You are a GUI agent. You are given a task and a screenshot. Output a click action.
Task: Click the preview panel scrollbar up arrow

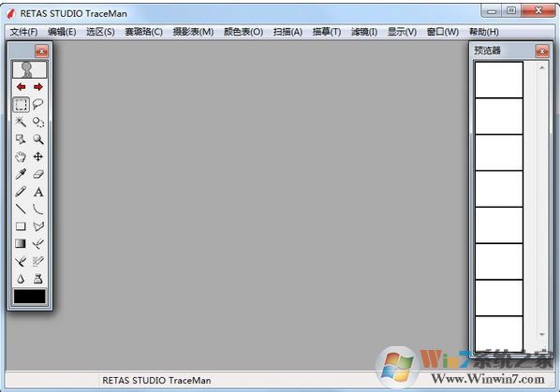(542, 67)
